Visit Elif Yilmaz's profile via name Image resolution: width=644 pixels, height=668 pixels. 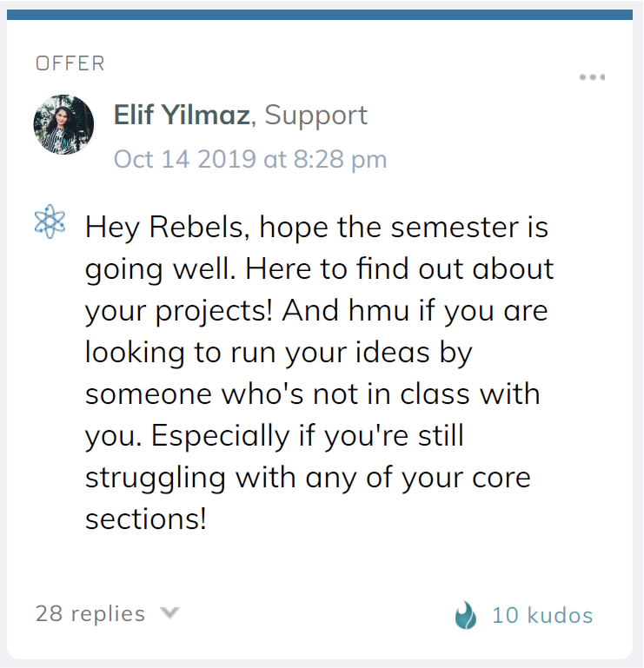click(182, 115)
